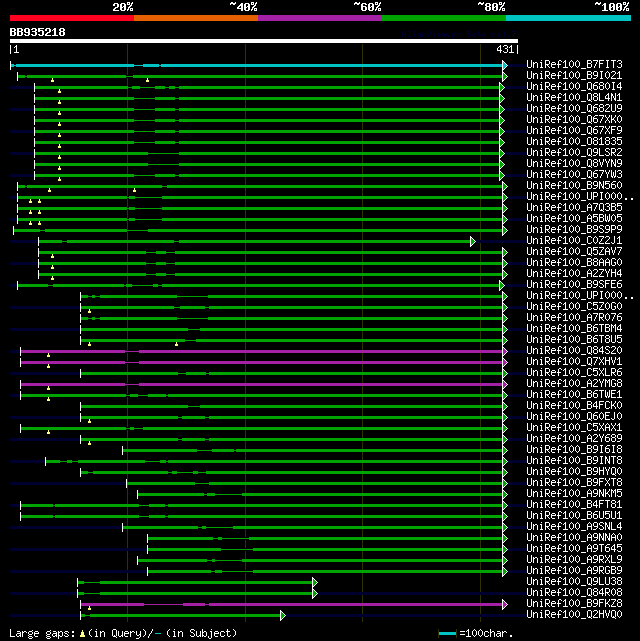Select the UniRef100_Q9LU38 label
Image resolution: width=640 pixels, height=641 pixels.
(x=574, y=581)
